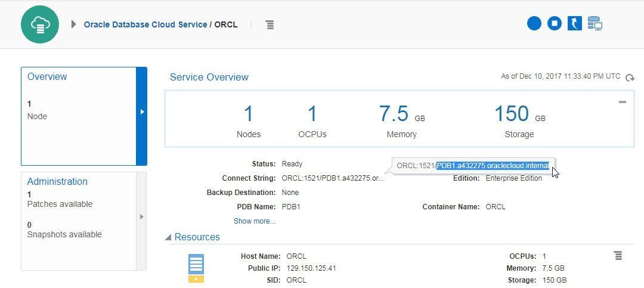Click the 1 OCPUs metric

pos(312,121)
